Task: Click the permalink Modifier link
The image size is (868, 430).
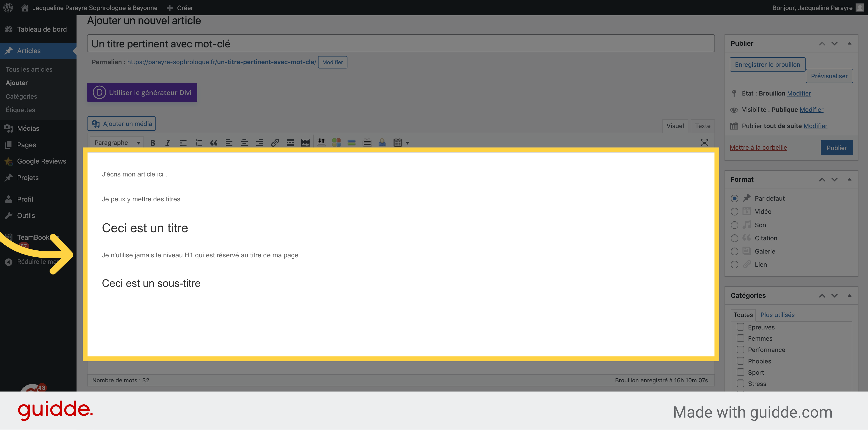Action: [333, 62]
